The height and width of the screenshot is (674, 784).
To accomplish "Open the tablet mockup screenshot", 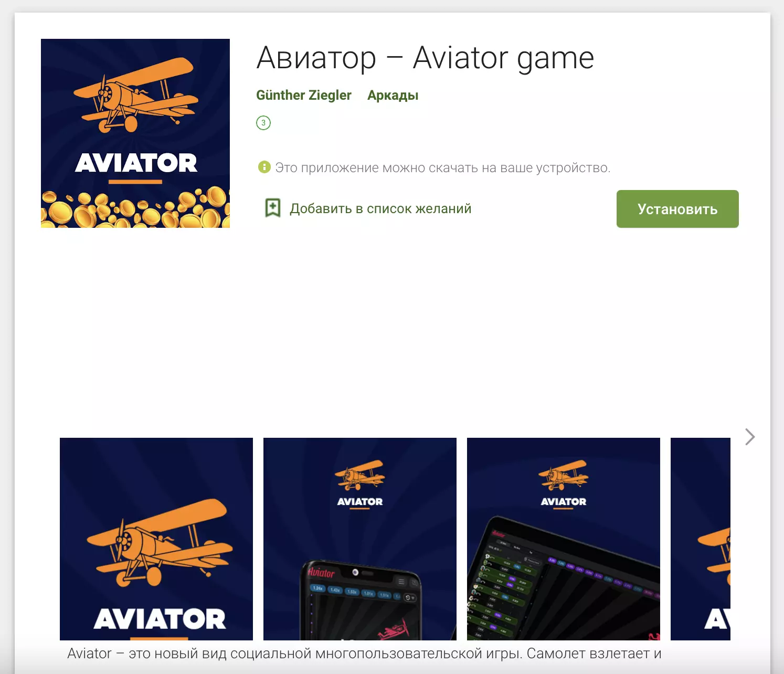I will coord(564,539).
